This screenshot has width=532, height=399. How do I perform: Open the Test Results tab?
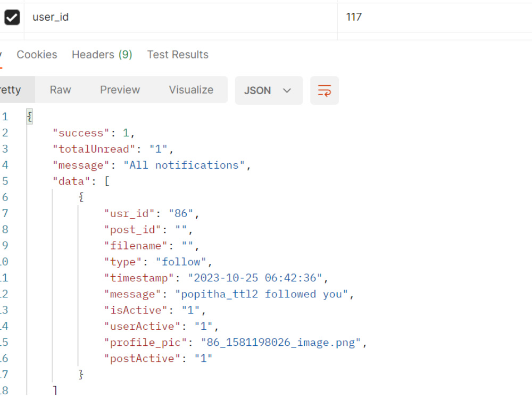(178, 55)
